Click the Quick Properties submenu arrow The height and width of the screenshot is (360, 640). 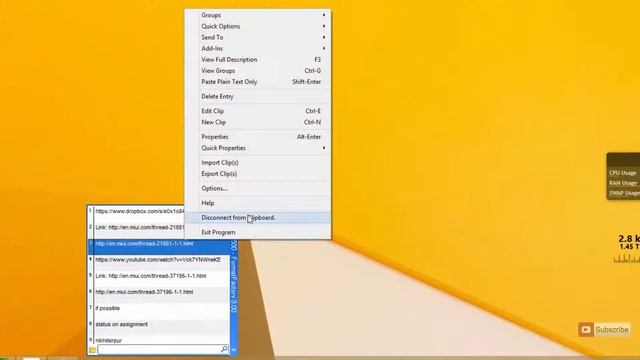(324, 148)
